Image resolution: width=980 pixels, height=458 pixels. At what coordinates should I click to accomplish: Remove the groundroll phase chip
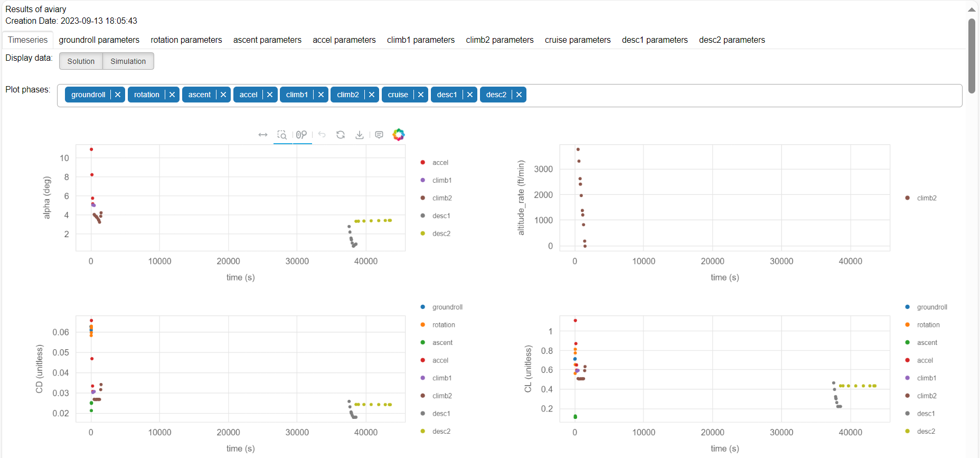pos(118,95)
